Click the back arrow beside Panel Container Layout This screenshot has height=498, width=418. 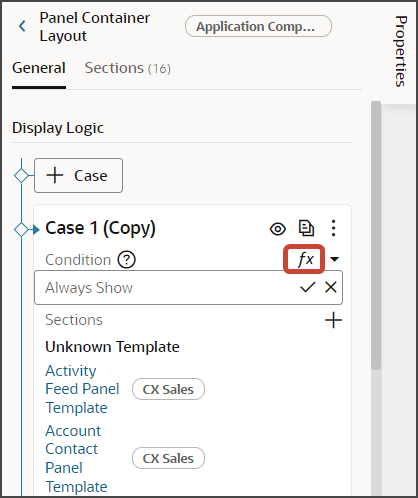[x=22, y=26]
